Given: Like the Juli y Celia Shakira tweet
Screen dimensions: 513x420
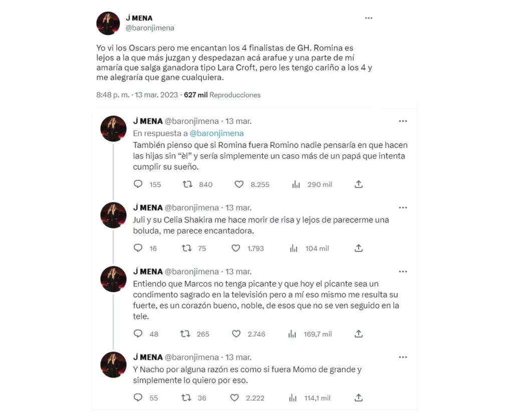Looking at the screenshot, I should point(235,248).
